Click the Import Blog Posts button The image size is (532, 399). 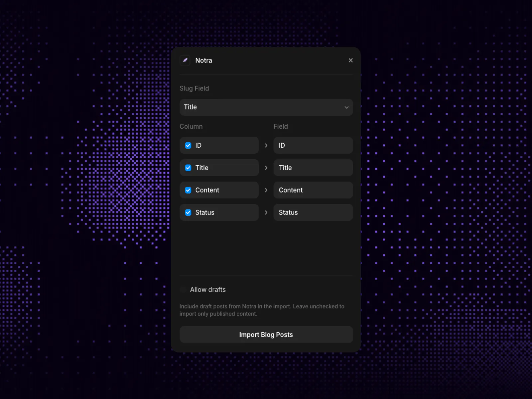(266, 334)
